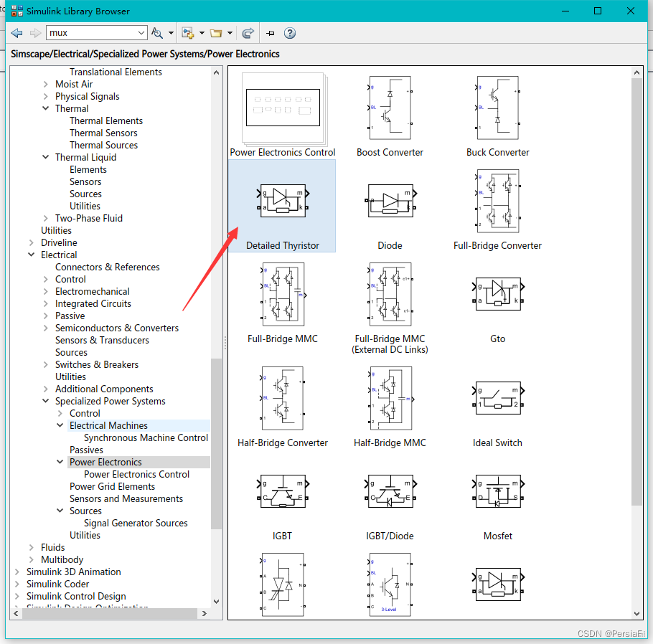Select Passives under Specialized Power Systems
Image resolution: width=653 pixels, height=644 pixels.
point(86,450)
